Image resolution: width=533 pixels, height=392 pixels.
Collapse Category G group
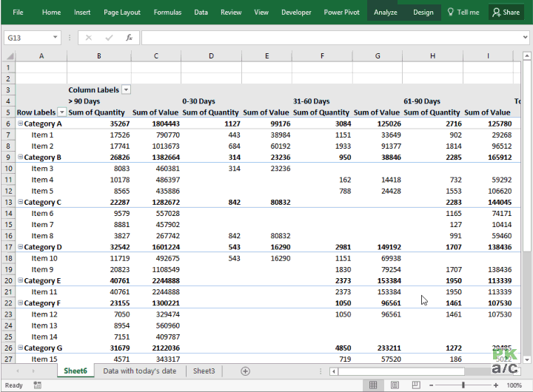[21, 348]
